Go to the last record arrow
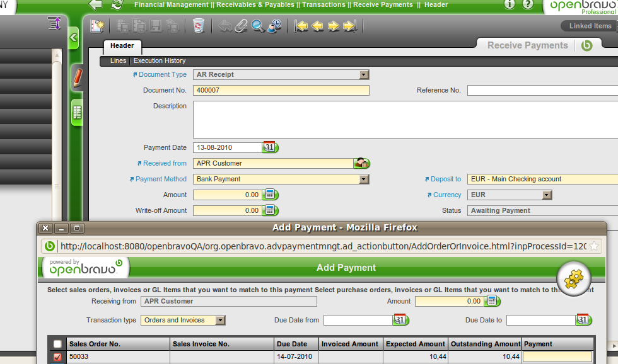Viewport: 618px width, 364px height. point(350,26)
